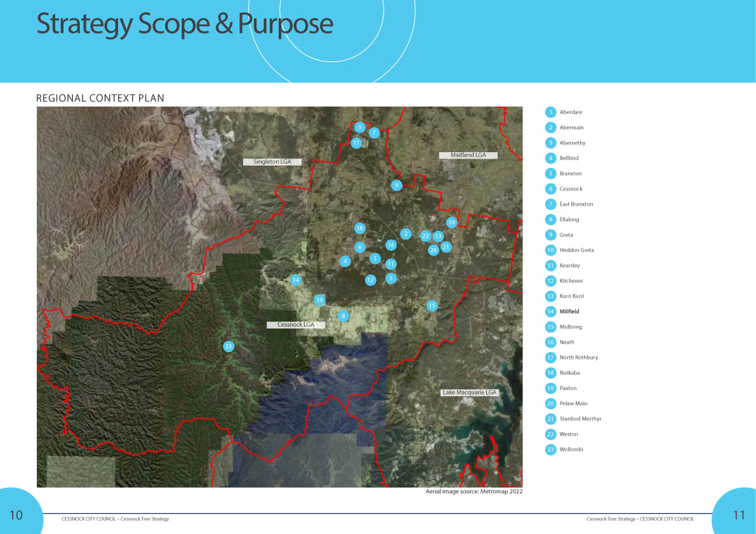Click page number 11 in the corner
Viewport: 756px width, 534px height.
739,515
